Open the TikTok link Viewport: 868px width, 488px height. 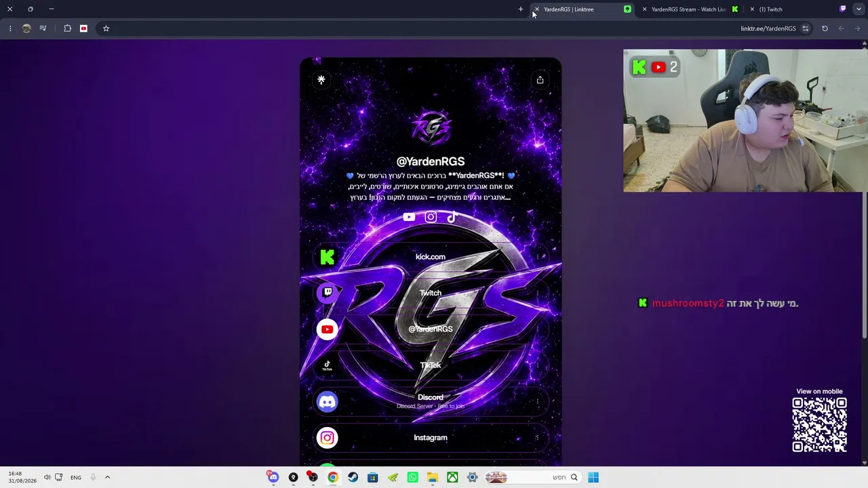(x=431, y=365)
